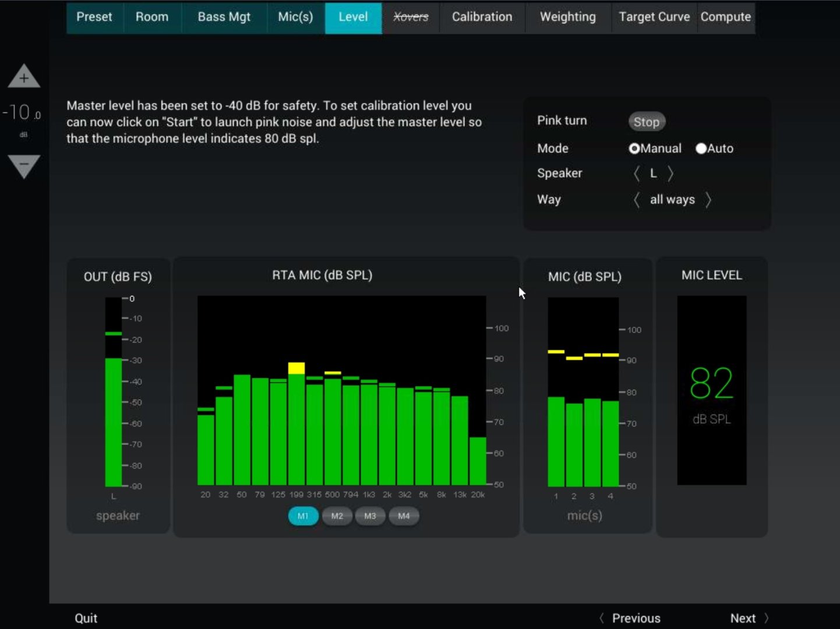Open the Calibration tab
This screenshot has width=840, height=629.
482,17
